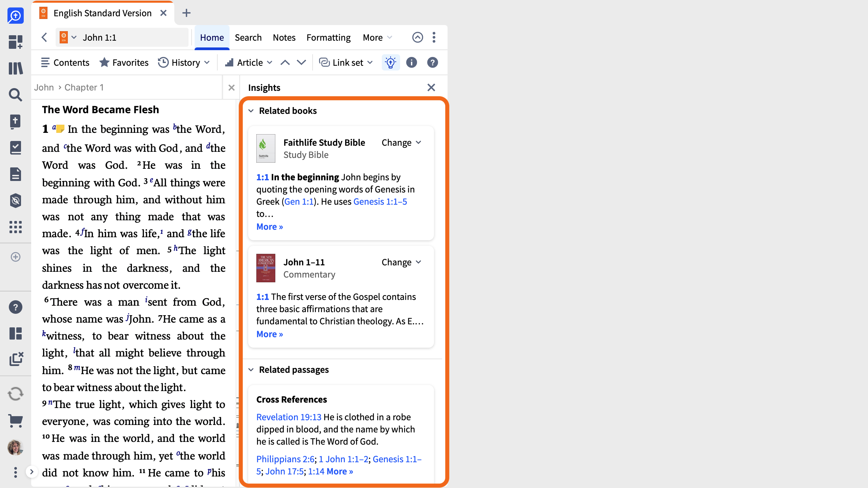Open the Documents page icon
This screenshot has height=488, width=868.
[x=16, y=174]
